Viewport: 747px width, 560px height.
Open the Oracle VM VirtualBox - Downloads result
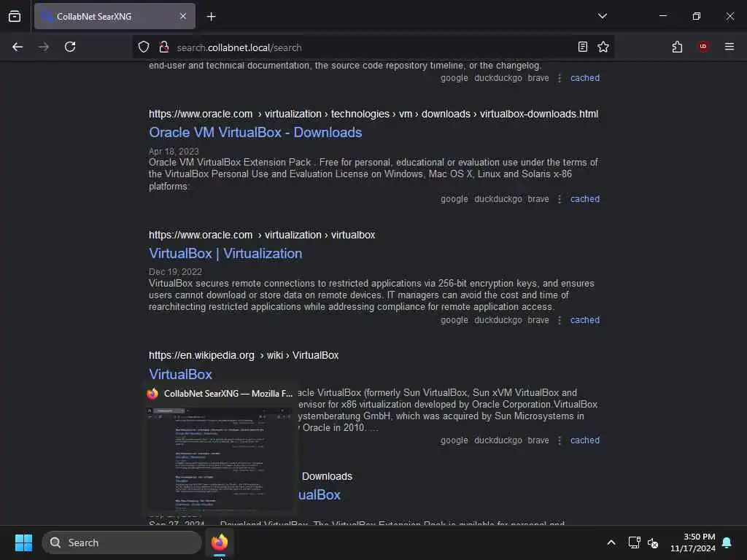(255, 133)
